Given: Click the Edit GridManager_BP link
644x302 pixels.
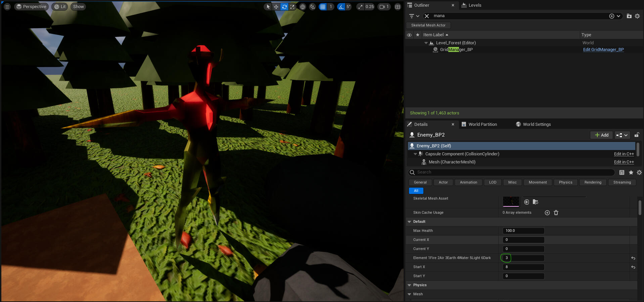Looking at the screenshot, I should pyautogui.click(x=603, y=50).
